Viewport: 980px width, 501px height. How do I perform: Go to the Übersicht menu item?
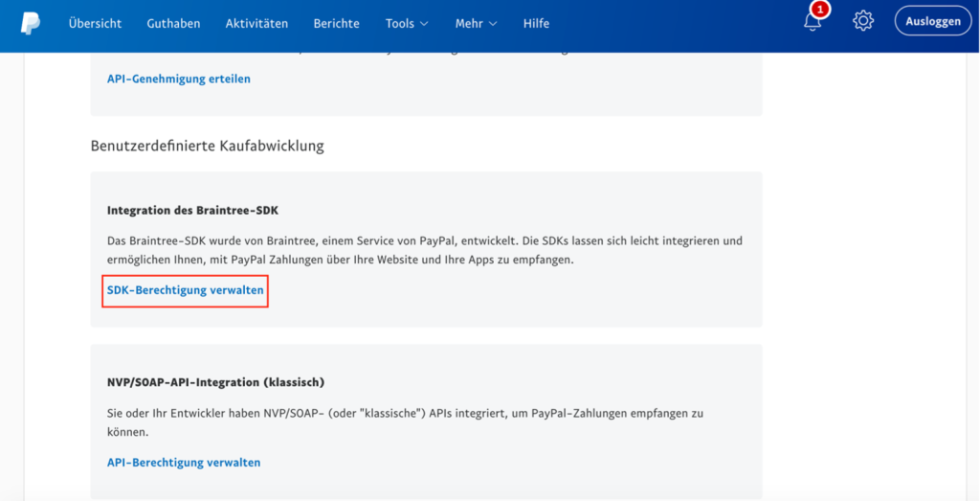(95, 24)
